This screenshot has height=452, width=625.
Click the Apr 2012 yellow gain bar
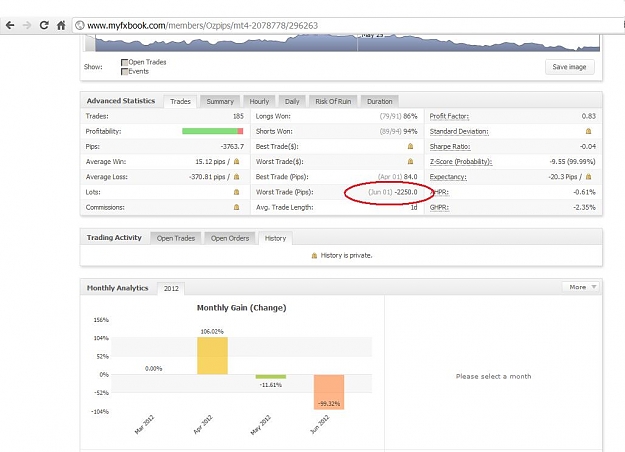212,356
